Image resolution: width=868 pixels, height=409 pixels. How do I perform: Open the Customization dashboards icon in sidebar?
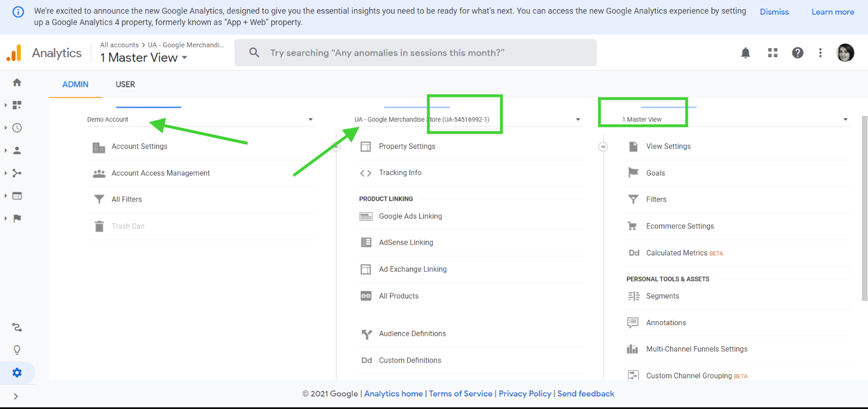(17, 105)
